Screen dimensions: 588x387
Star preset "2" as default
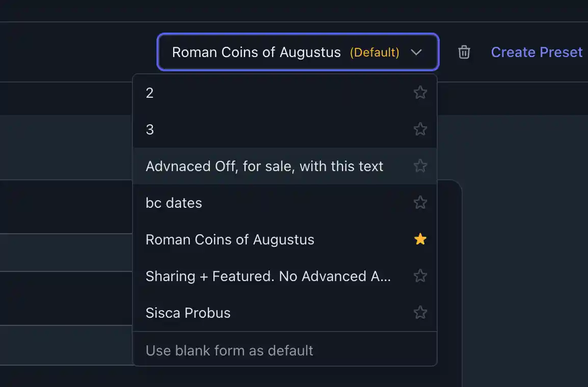420,93
